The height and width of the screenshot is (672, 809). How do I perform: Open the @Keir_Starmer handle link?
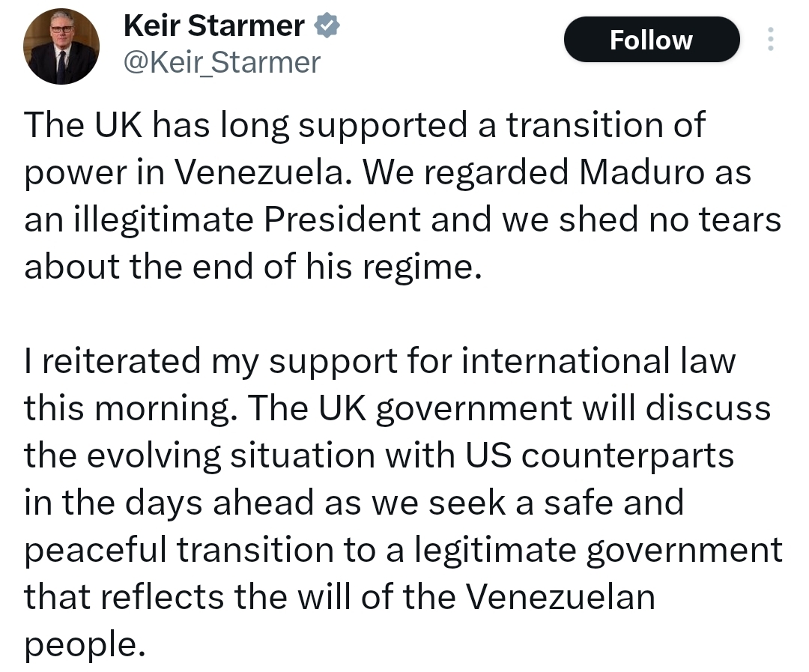pos(221,62)
